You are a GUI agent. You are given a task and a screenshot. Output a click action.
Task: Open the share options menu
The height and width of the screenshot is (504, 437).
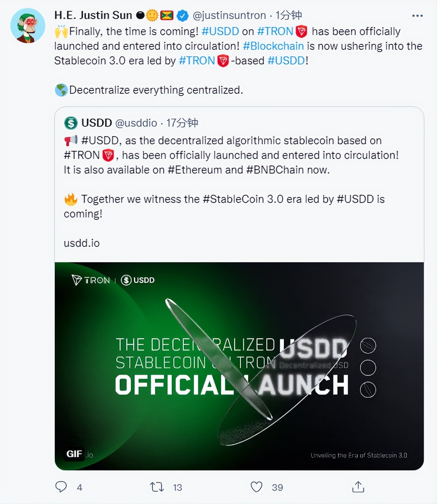358,487
